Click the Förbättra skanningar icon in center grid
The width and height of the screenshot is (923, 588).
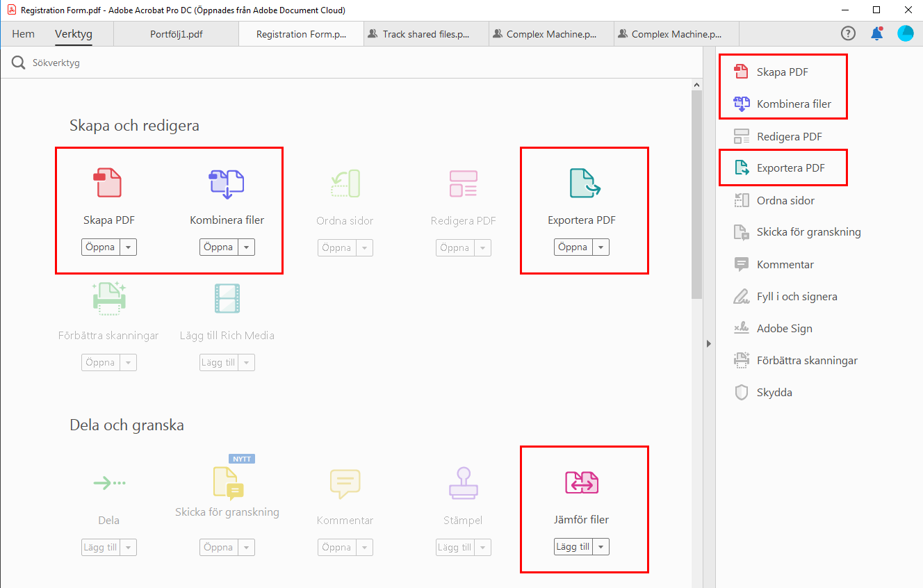pyautogui.click(x=108, y=299)
